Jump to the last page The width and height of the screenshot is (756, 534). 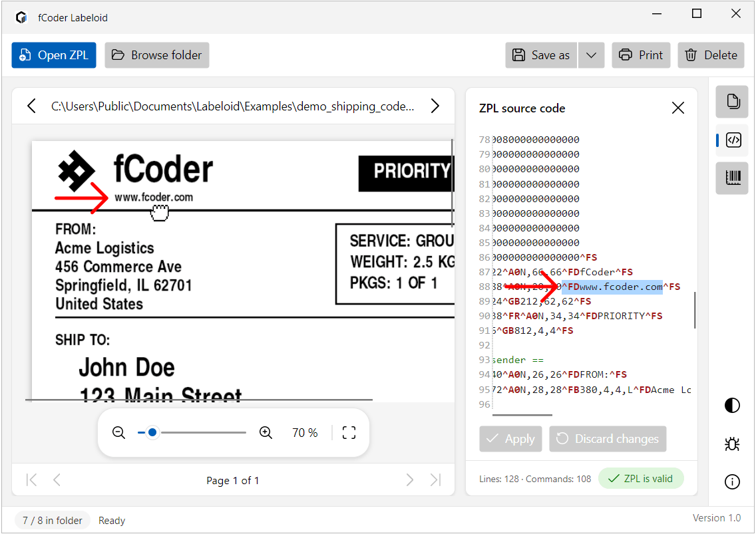[x=435, y=480]
